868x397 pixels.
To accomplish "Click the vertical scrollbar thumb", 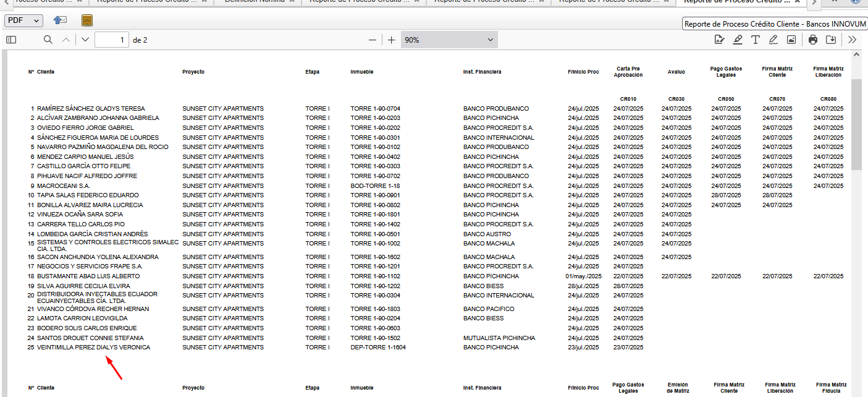I will tap(856, 124).
